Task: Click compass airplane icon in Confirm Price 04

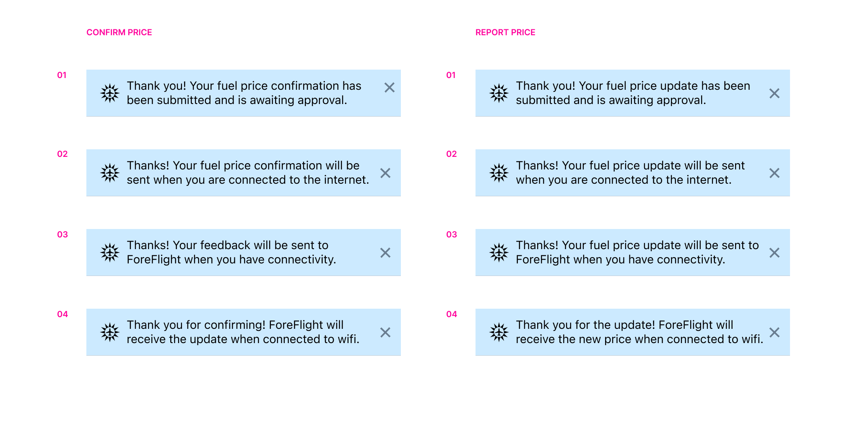Action: coord(110,332)
